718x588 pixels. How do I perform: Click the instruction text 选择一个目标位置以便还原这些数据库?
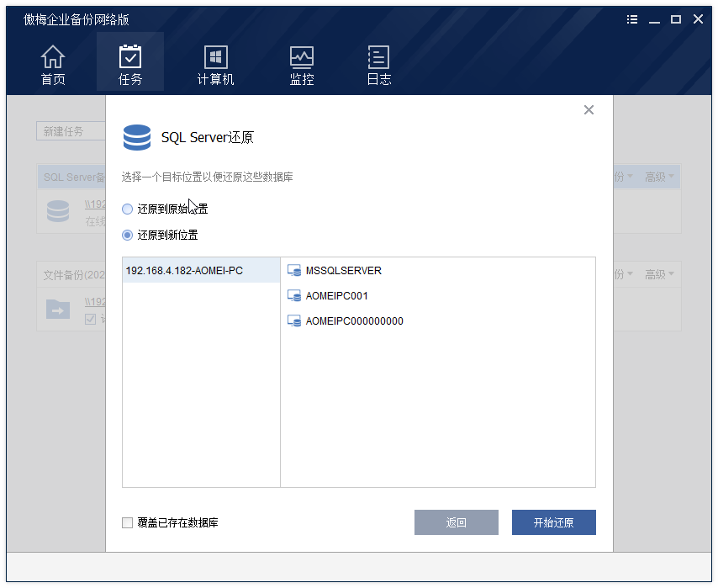pos(207,177)
